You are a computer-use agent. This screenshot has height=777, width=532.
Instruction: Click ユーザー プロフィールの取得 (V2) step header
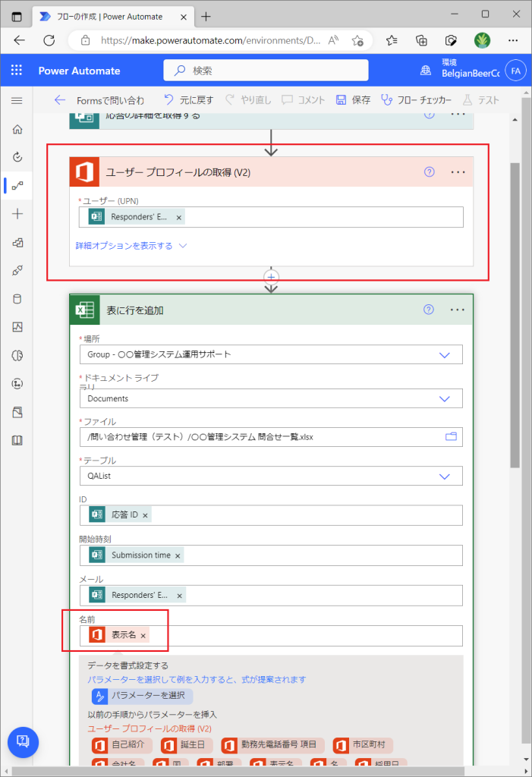271,172
